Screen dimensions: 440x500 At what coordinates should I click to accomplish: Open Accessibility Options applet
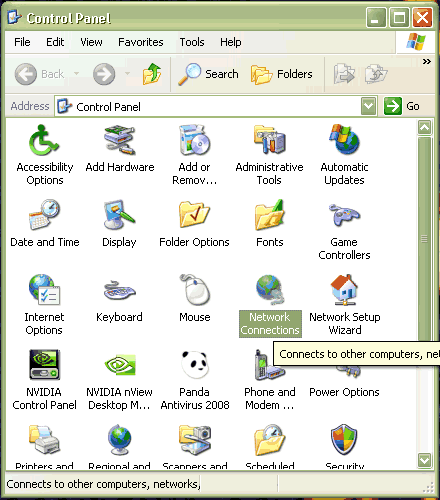point(44,141)
